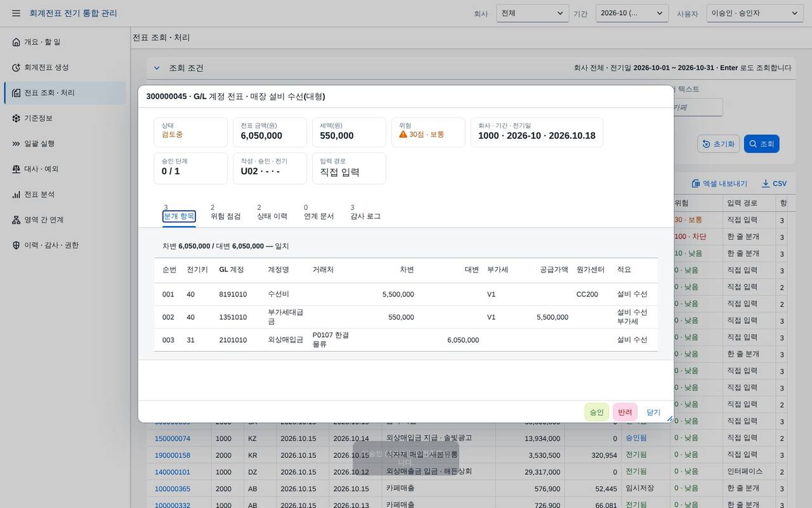Open the 회사 전체 dropdown

pos(533,13)
